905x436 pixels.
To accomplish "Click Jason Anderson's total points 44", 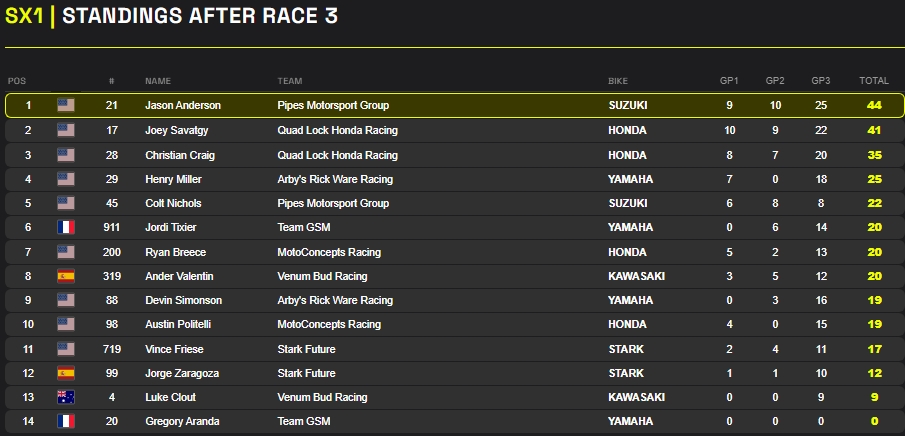I will pyautogui.click(x=873, y=105).
